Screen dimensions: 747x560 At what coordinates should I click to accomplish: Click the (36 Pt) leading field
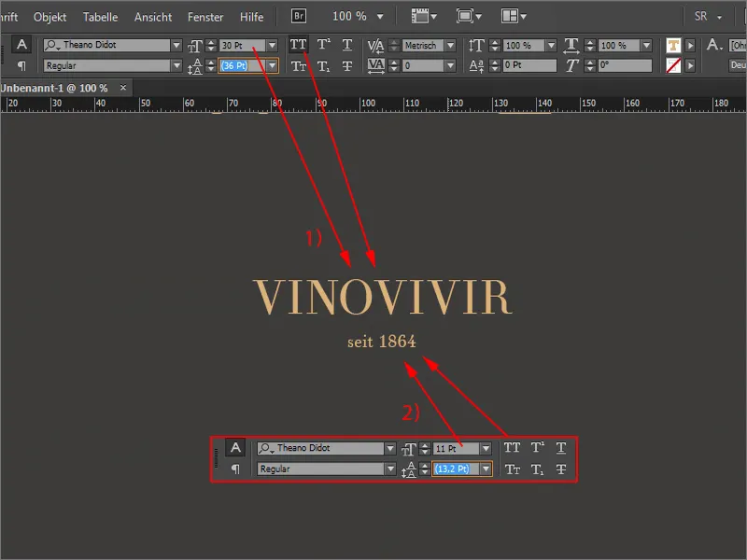point(242,65)
